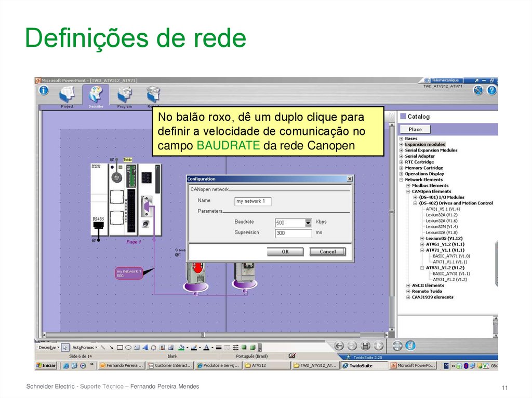Image resolution: width=532 pixels, height=398 pixels.
Task: Select the pointer select-objects tool
Action: [65, 348]
